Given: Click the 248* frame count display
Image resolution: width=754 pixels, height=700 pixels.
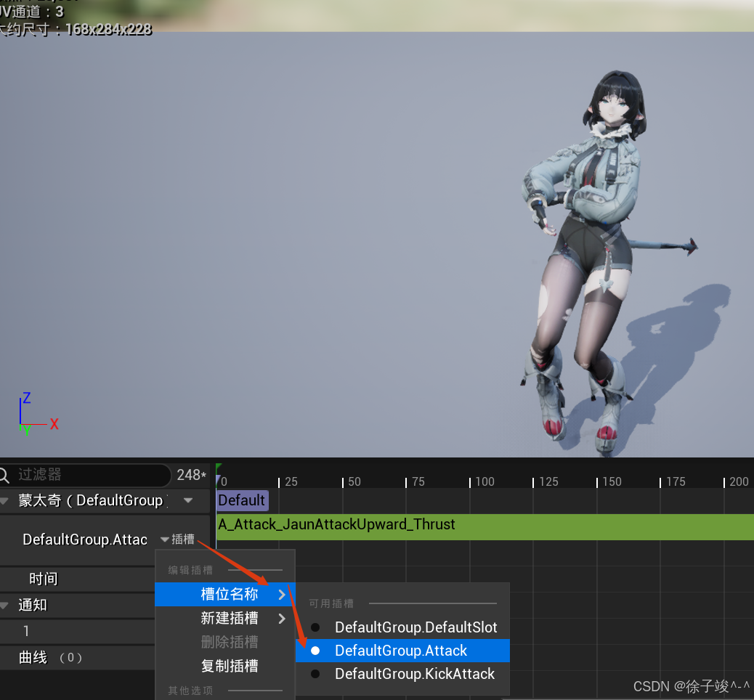Looking at the screenshot, I should coord(191,475).
